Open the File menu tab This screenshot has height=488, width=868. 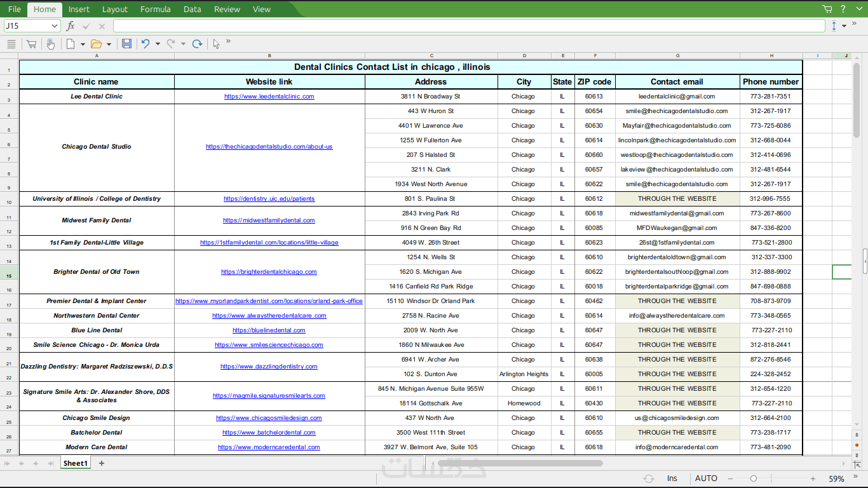(14, 9)
